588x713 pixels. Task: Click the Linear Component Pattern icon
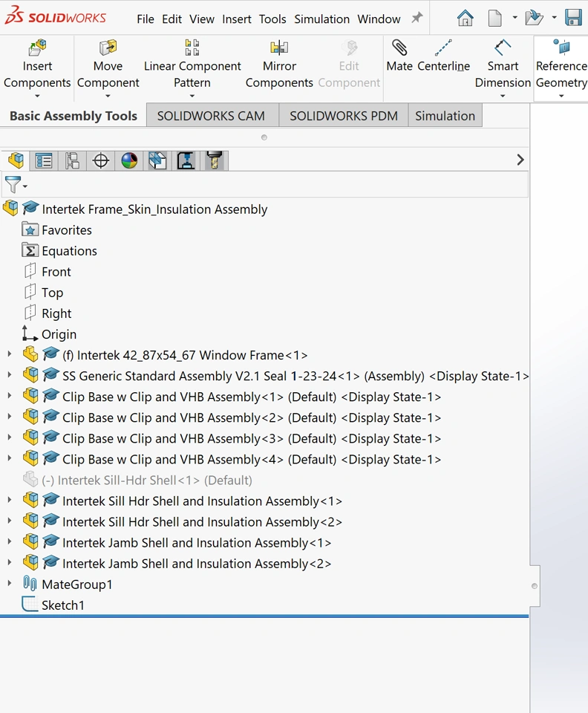pos(192,48)
